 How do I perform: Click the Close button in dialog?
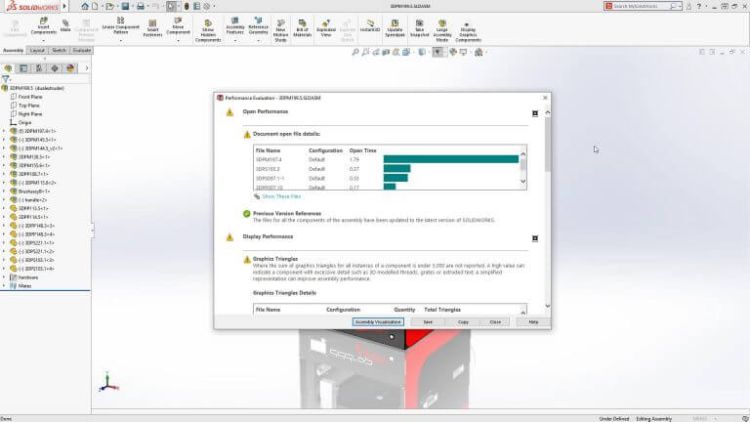point(496,322)
